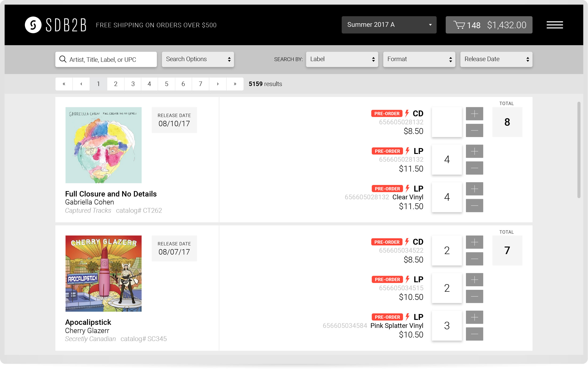This screenshot has width=588, height=369.
Task: Go to previous results page
Action: pyautogui.click(x=81, y=84)
